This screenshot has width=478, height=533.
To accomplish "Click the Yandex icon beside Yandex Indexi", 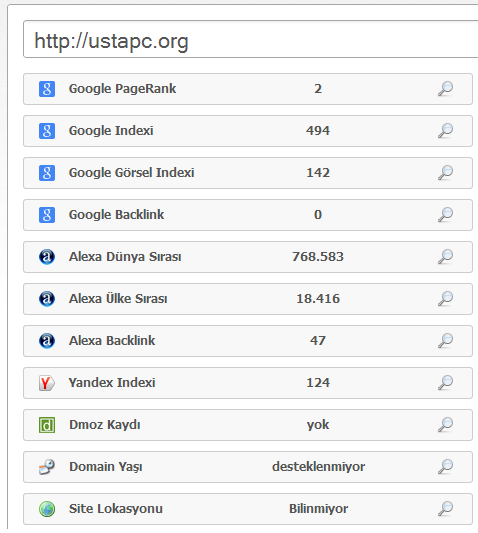I will pos(47,383).
